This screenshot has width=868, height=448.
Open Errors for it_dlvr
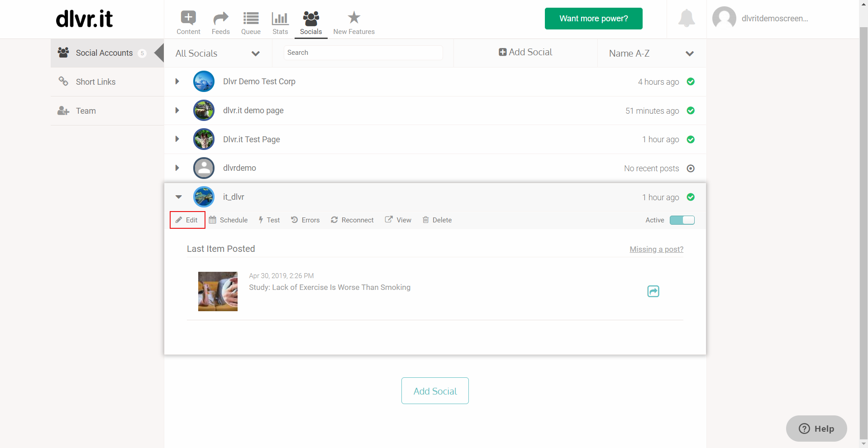305,220
